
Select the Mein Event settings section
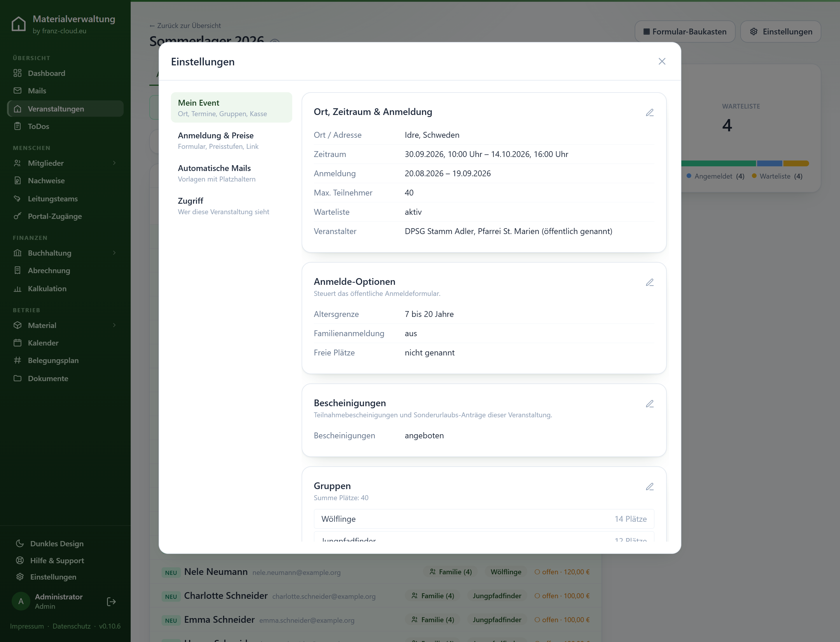232,107
